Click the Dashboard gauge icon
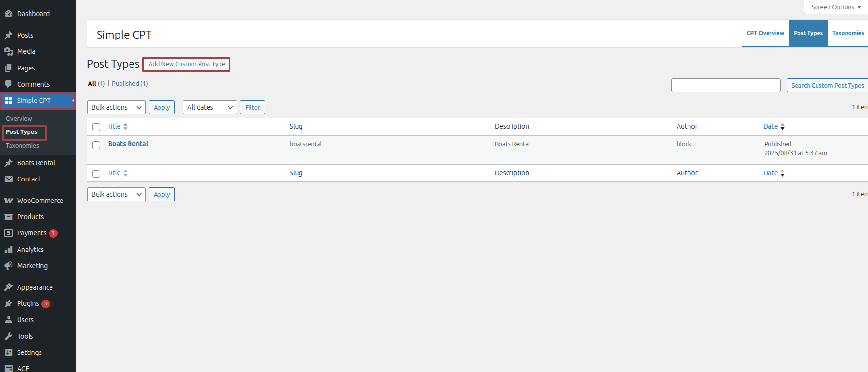The width and height of the screenshot is (868, 372). pos(9,14)
